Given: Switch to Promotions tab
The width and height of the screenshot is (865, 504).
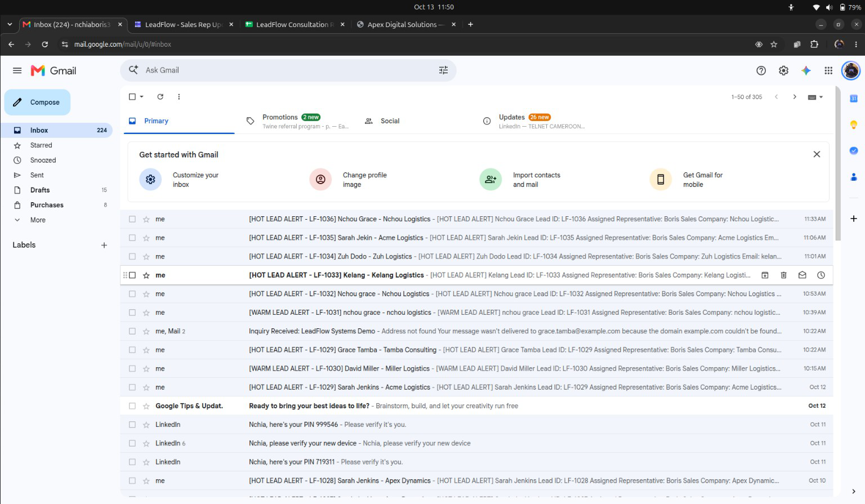Looking at the screenshot, I should pos(298,121).
